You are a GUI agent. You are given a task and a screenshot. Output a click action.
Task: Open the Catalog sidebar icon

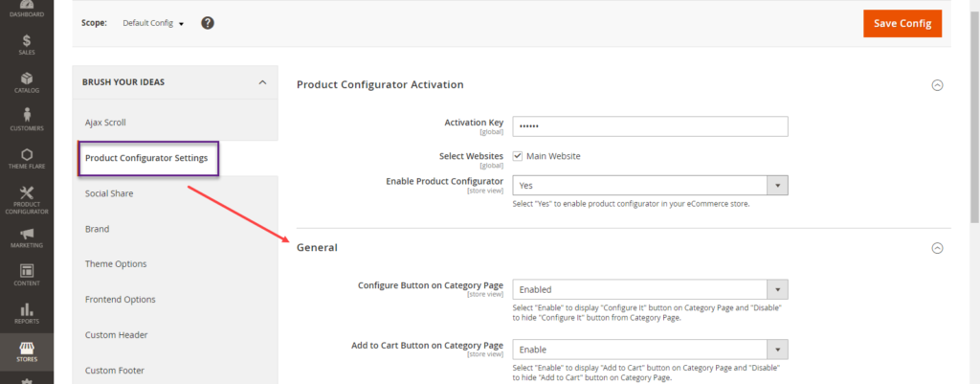(27, 82)
